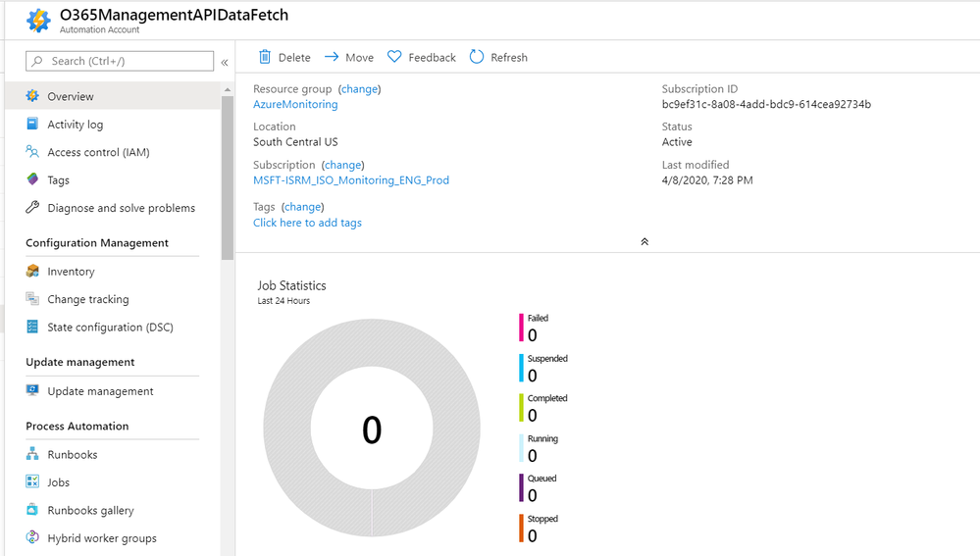The width and height of the screenshot is (980, 556).
Task: Click the Runbooks gallery bag icon
Action: (32, 510)
